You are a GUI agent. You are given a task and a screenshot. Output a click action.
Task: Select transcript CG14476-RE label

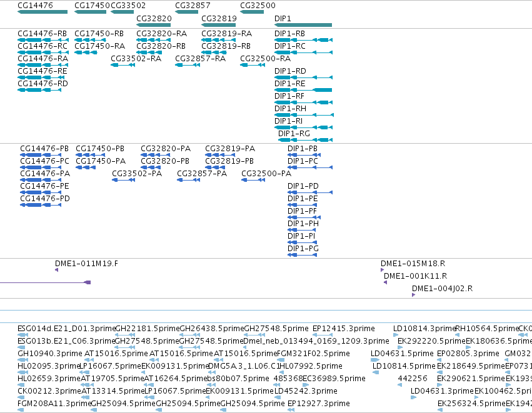tap(43, 71)
